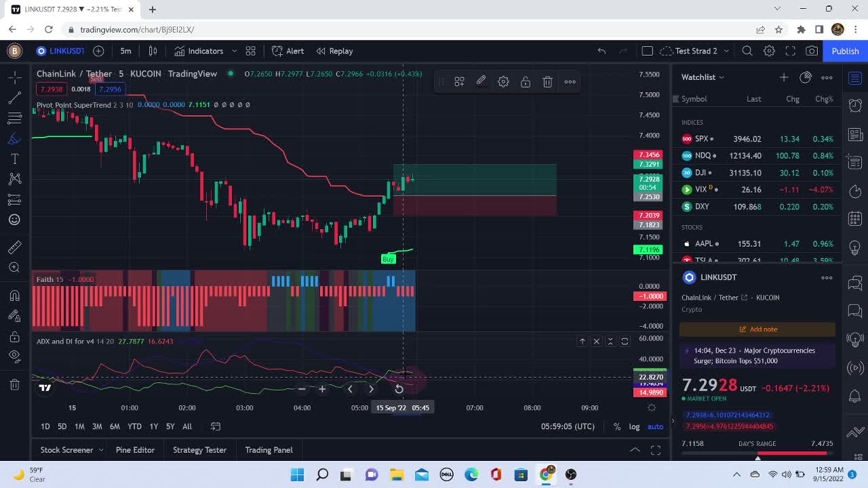Screen dimensions: 868x488
Task: Toggle auto scale mode
Action: tap(655, 426)
